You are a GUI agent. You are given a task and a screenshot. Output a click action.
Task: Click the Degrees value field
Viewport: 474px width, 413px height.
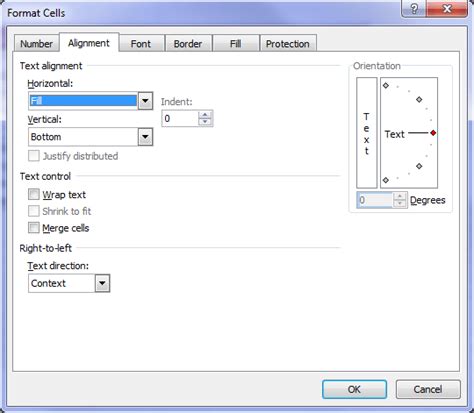[375, 200]
